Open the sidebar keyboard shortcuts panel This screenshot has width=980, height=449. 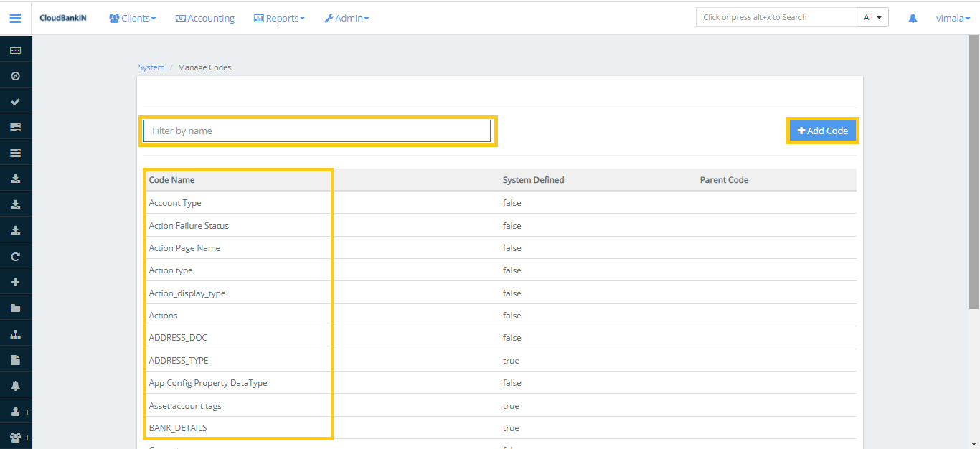(x=15, y=49)
